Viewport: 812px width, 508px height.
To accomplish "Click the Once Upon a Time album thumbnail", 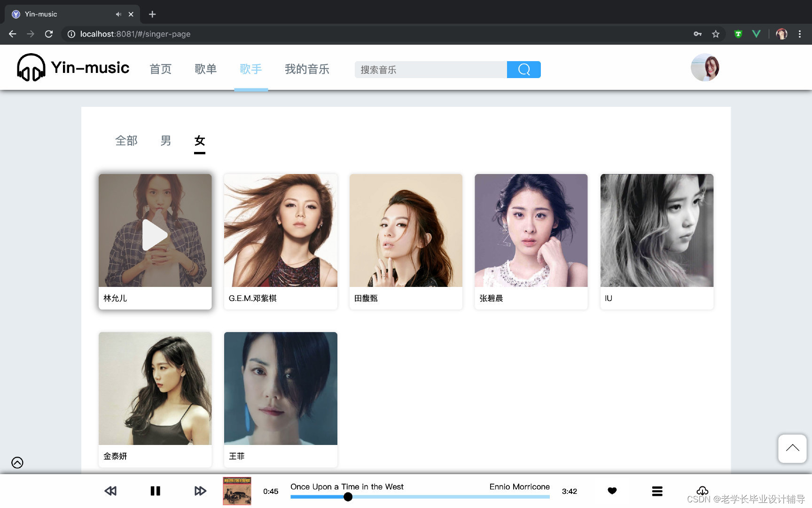I will tap(237, 491).
